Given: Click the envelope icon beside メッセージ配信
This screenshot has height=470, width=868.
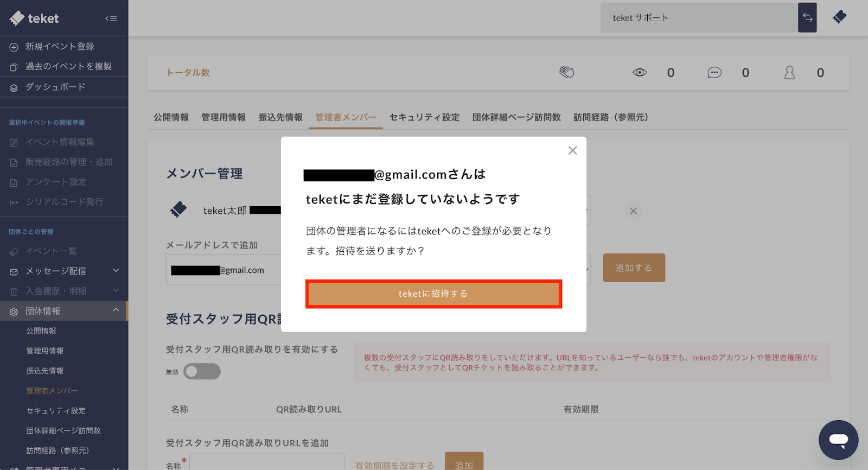Looking at the screenshot, I should click(x=14, y=272).
